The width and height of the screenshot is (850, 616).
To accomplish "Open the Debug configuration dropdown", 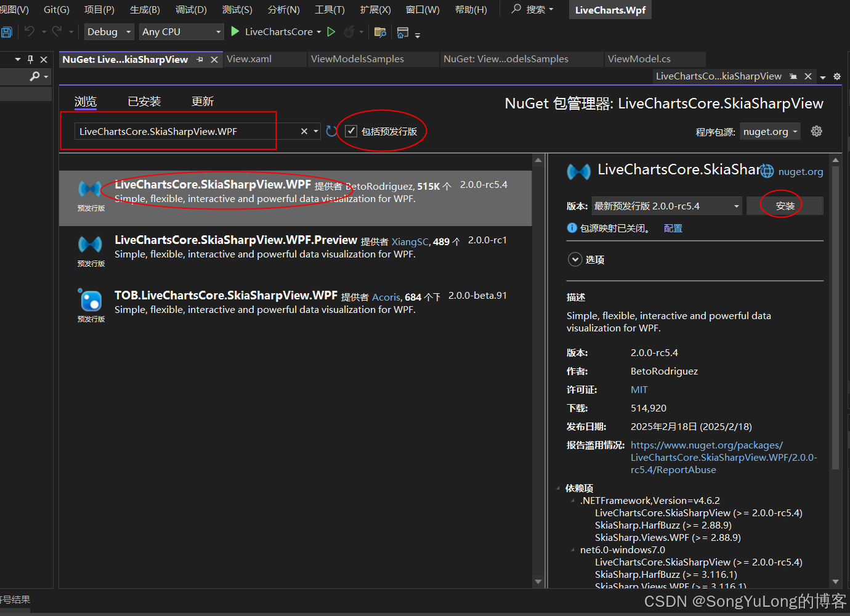I will click(x=108, y=31).
